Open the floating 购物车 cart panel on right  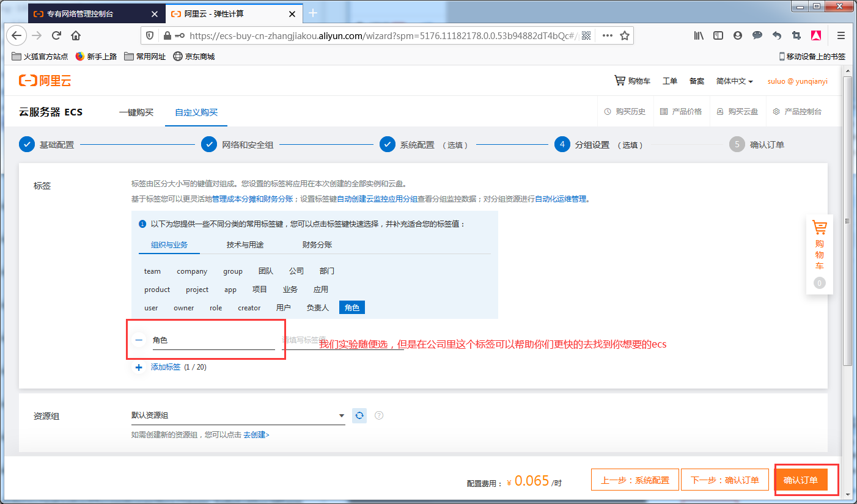(819, 254)
